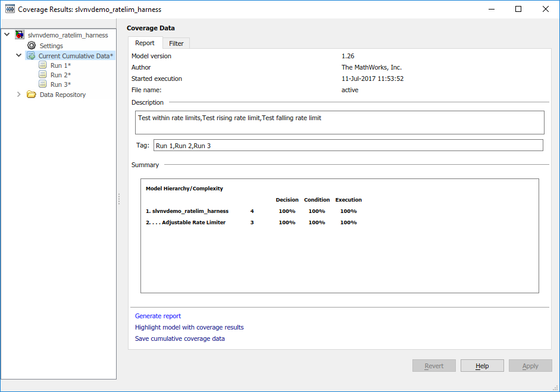560x392 pixels.
Task: Click the model version value 1.26
Action: tap(348, 56)
